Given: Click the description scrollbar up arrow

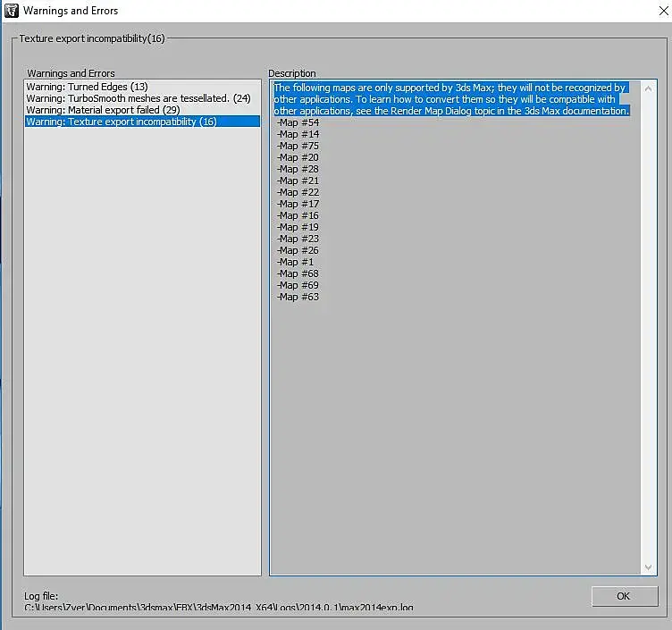Looking at the screenshot, I should coord(648,88).
